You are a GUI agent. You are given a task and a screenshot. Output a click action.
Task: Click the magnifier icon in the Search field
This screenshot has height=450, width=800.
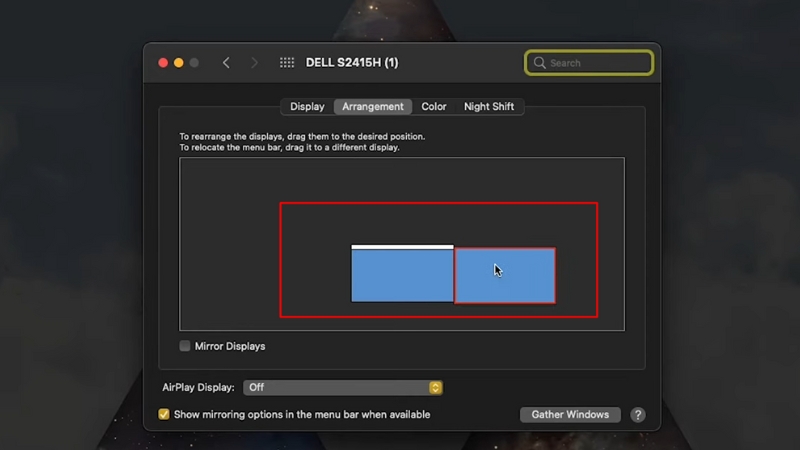tap(540, 63)
